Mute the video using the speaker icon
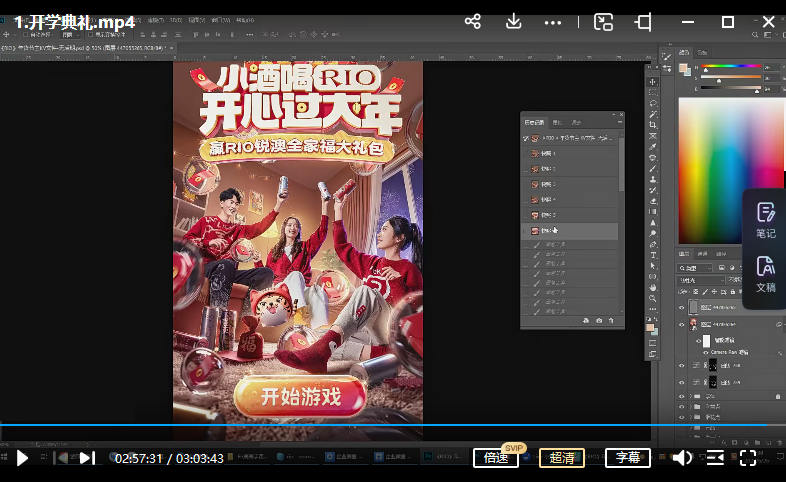786x482 pixels. pyautogui.click(x=682, y=458)
